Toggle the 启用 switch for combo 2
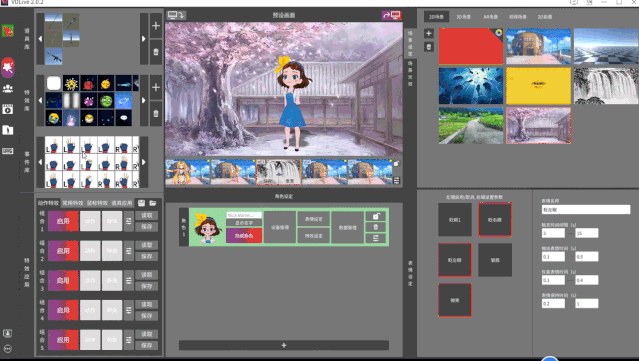 tap(63, 251)
